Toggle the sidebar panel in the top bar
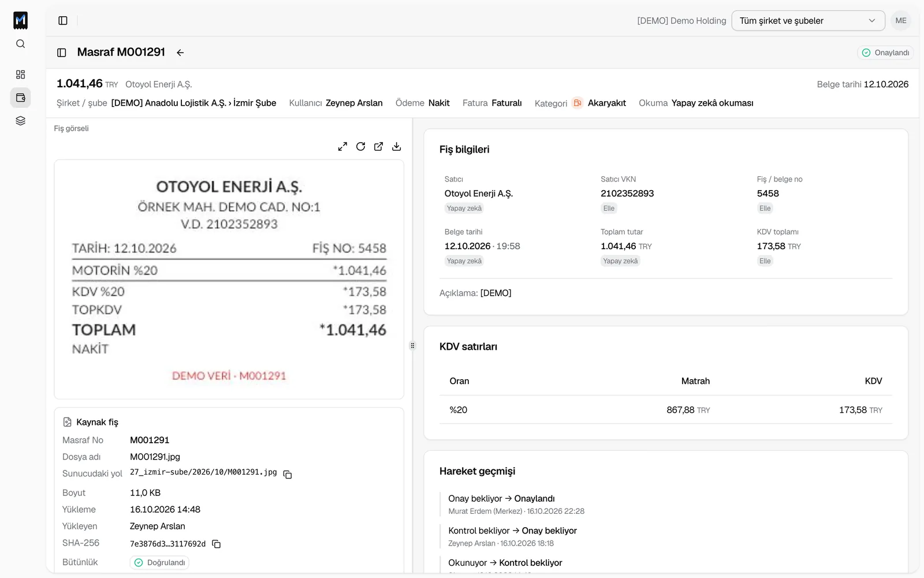This screenshot has width=924, height=578. pyautogui.click(x=63, y=21)
